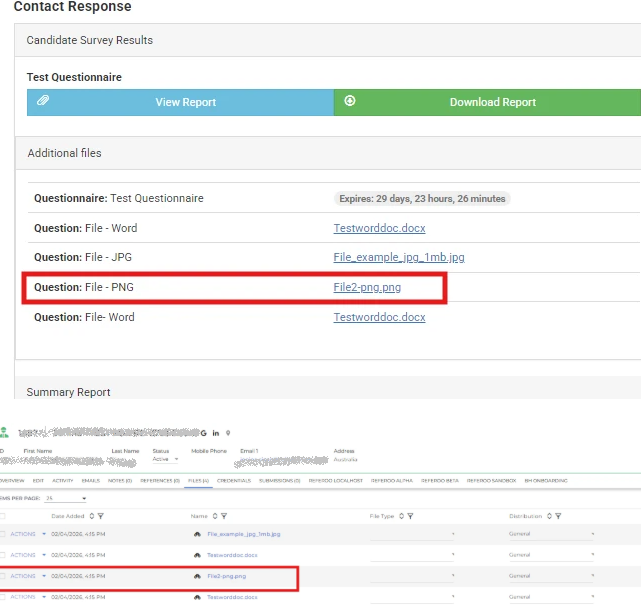Click the file icon beside File2-png.png row
The image size is (641, 607).
pyautogui.click(x=197, y=576)
